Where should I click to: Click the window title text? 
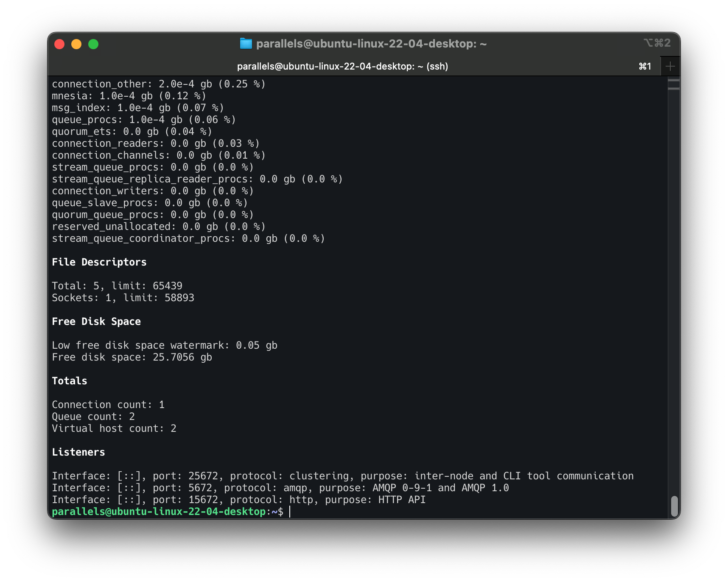click(371, 43)
